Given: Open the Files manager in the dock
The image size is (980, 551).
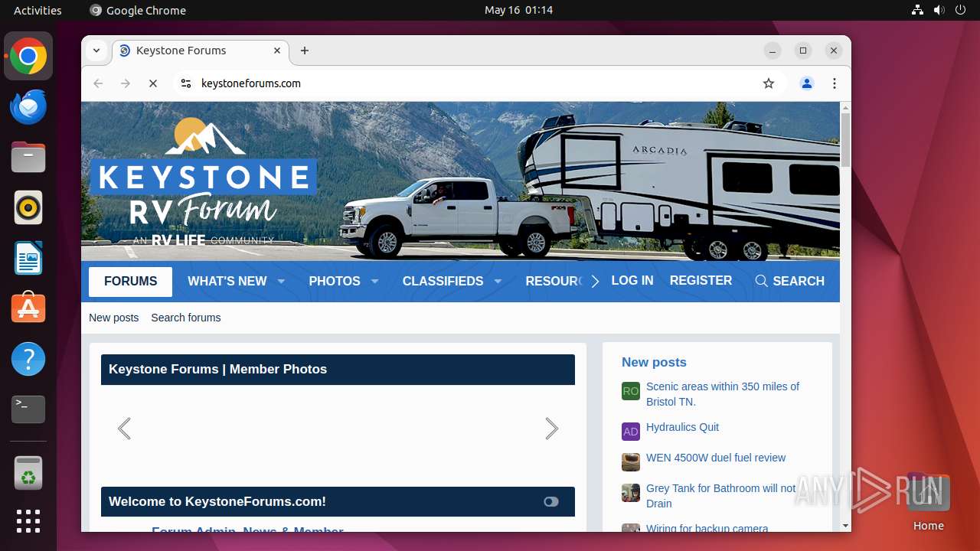Looking at the screenshot, I should tap(28, 158).
